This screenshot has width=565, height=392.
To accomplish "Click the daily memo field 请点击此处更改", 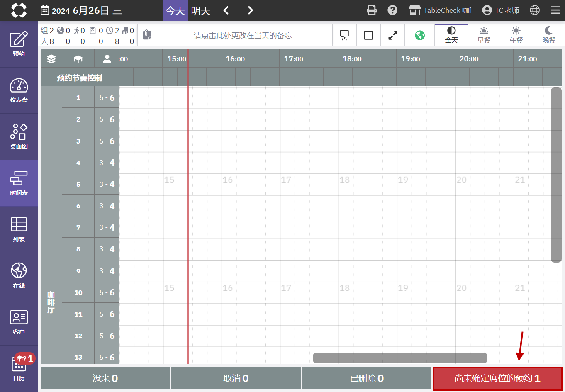I will (x=243, y=35).
